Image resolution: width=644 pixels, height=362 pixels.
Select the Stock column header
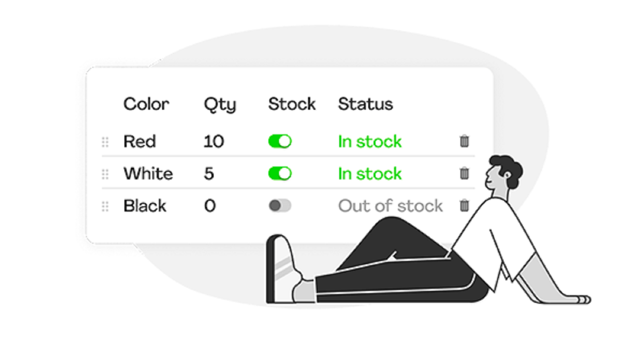coord(292,104)
